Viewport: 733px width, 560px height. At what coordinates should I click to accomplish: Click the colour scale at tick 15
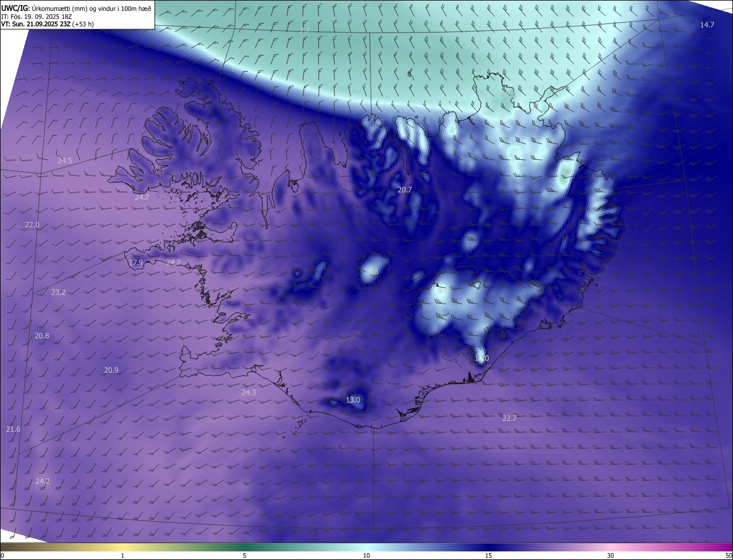[488, 555]
